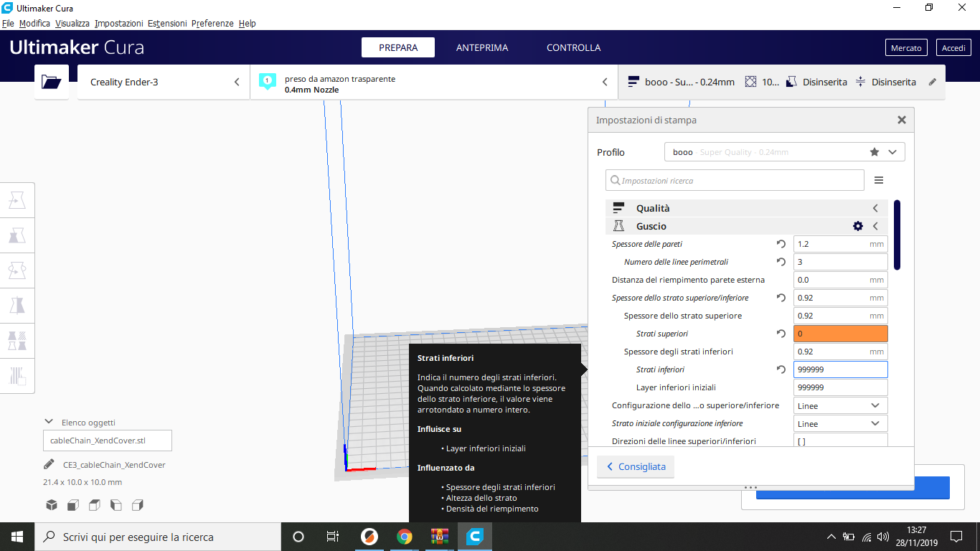Screen dimensions: 980x551
Task: Open Configurazione superiore/inferiore Linee dropdown
Action: [841, 405]
